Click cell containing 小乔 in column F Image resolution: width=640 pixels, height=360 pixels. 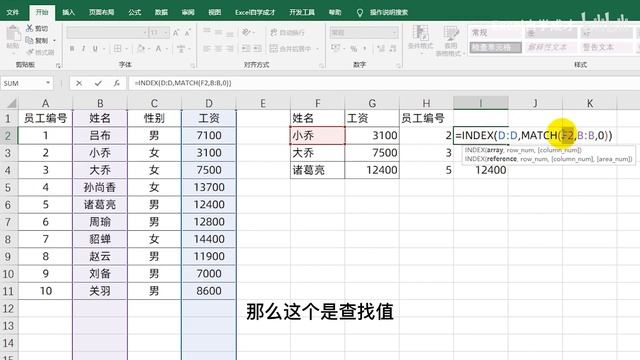318,136
